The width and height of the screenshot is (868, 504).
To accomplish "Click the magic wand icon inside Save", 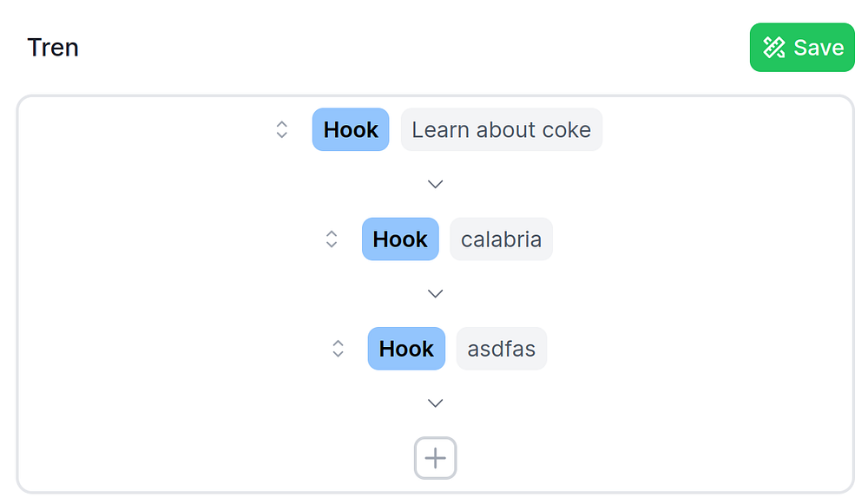I will click(773, 48).
